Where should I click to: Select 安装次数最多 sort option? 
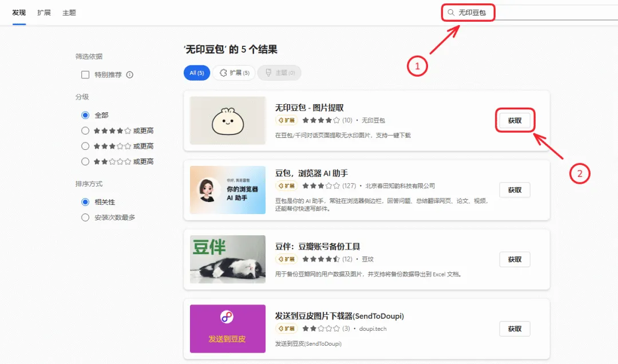click(85, 217)
